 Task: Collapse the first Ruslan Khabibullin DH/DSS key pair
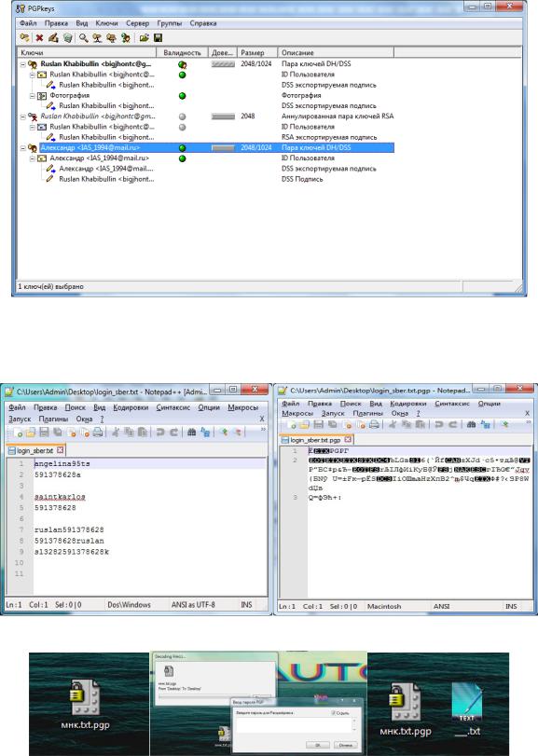(x=22, y=64)
